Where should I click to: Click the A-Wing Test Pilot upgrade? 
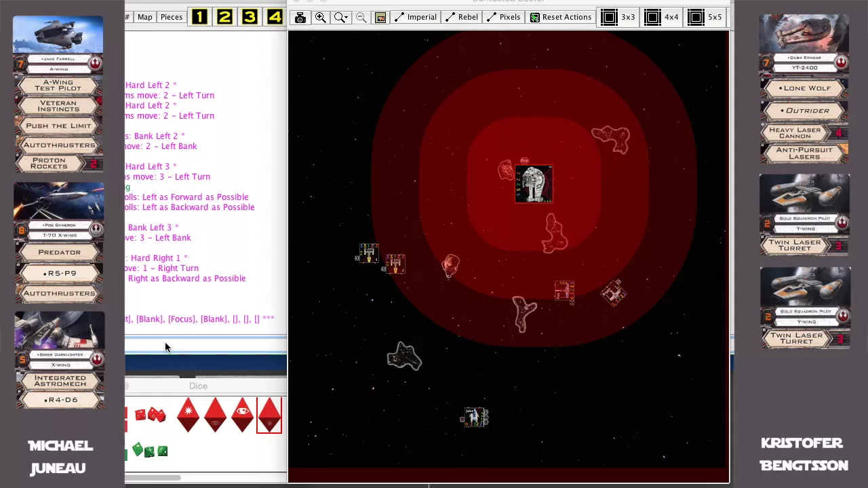[x=58, y=85]
